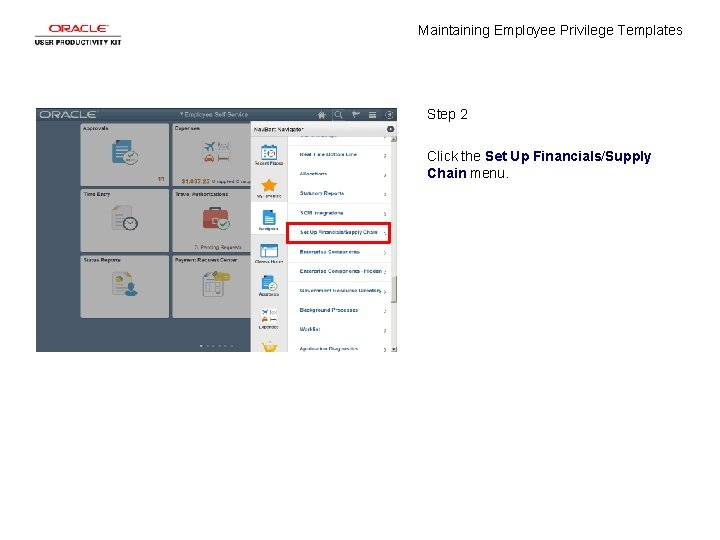Image resolution: width=720 pixels, height=540 pixels.
Task: Open Approvals icon in NavBar
Action: 269,285
